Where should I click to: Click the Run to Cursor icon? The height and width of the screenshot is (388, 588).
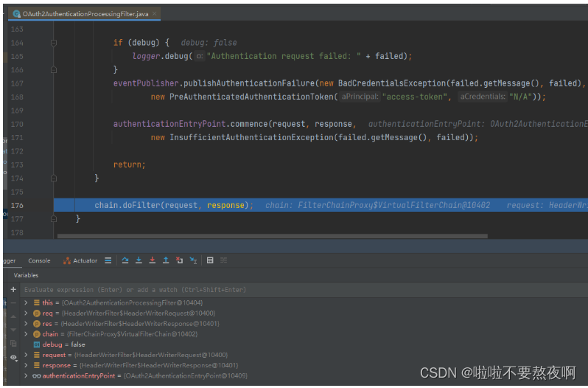coord(193,260)
